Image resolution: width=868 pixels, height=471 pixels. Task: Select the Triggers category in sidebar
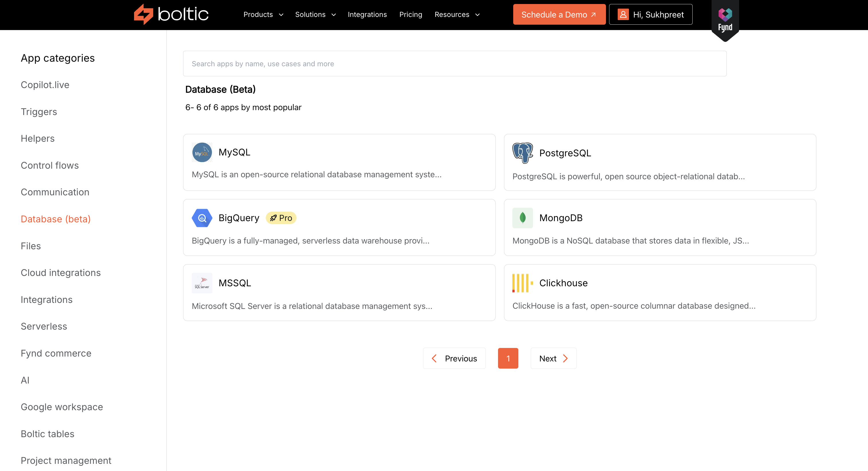(x=39, y=112)
